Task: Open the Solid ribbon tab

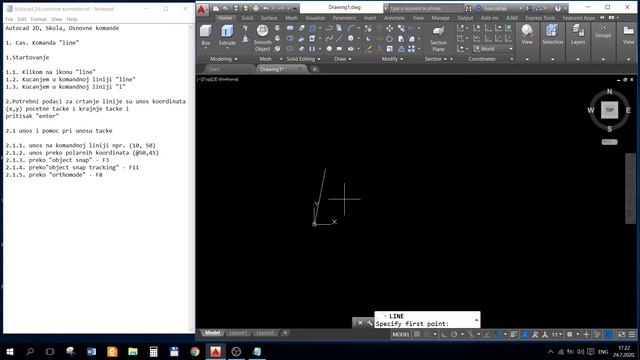Action: 247,18
